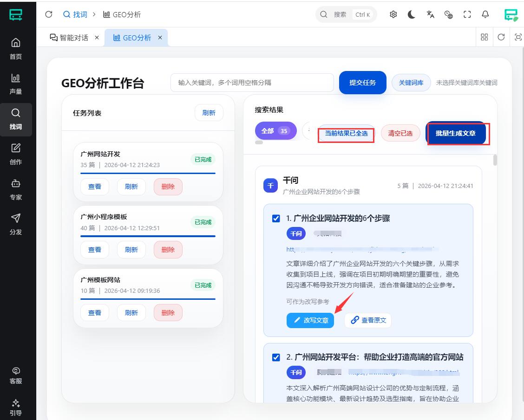524x420 pixels.
Task: Open the 关键词库 selector
Action: tap(411, 83)
